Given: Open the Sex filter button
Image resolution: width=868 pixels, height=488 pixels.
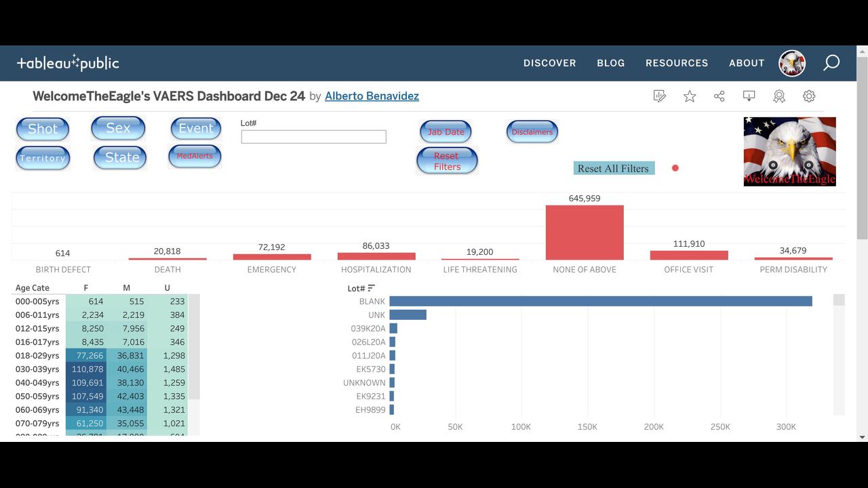Looking at the screenshot, I should [x=118, y=128].
